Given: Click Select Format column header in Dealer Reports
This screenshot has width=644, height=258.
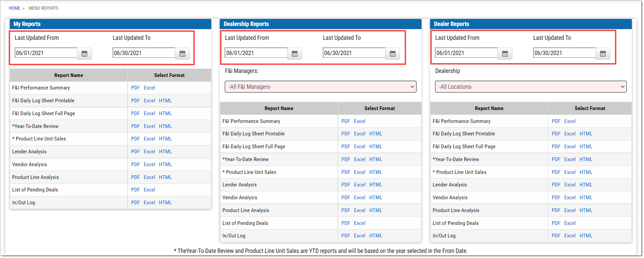Looking at the screenshot, I should (590, 108).
